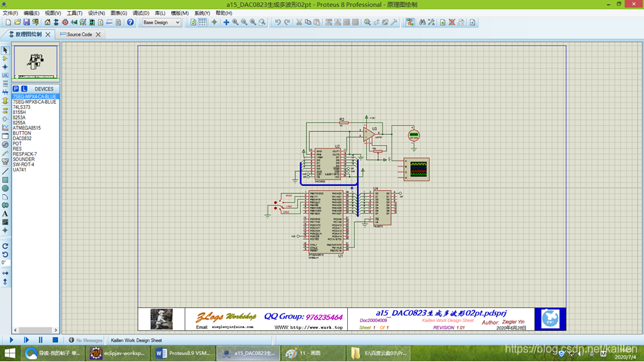
Task: Select the Buses Mode tool
Action: click(x=5, y=93)
